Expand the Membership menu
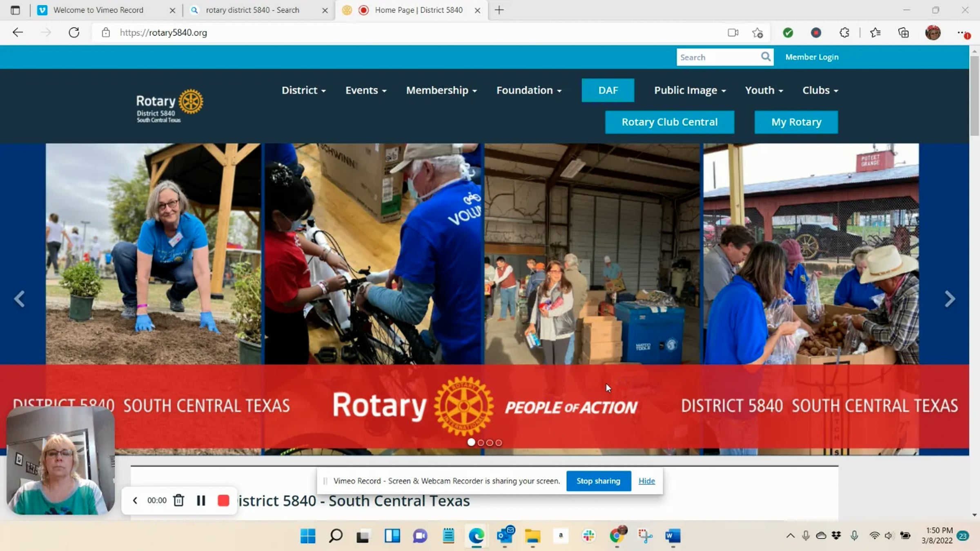This screenshot has width=980, height=551. point(441,90)
